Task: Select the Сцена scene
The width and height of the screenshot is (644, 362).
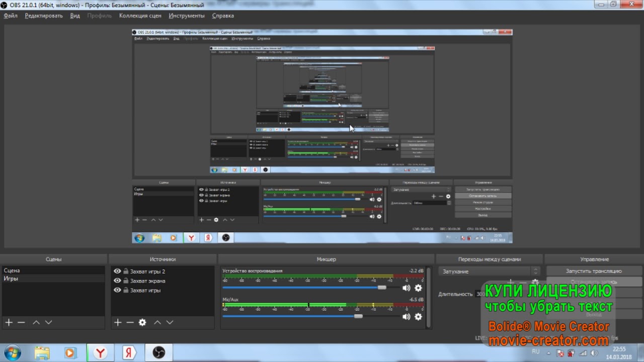Action: point(53,270)
